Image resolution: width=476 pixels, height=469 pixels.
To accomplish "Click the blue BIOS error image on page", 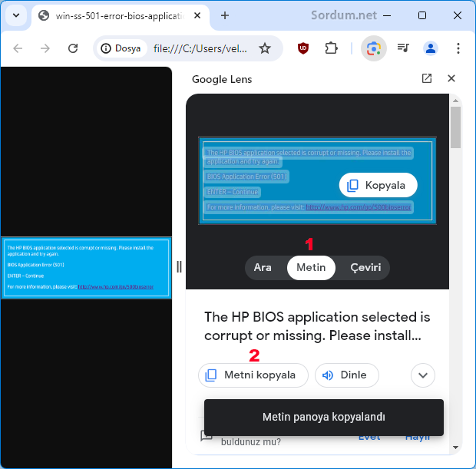I will click(x=86, y=268).
